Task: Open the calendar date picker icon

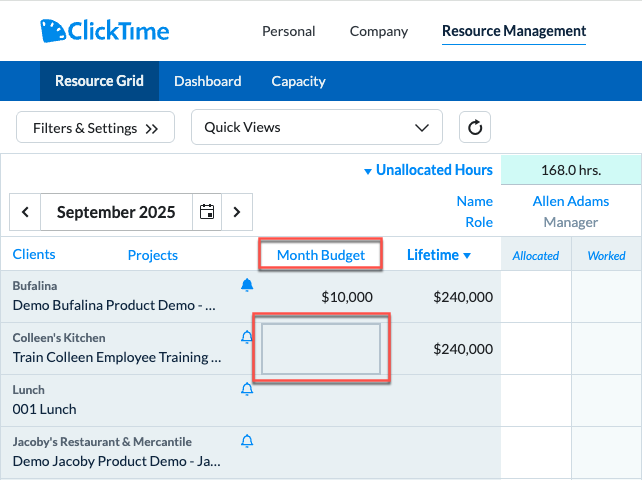Action: [x=207, y=212]
